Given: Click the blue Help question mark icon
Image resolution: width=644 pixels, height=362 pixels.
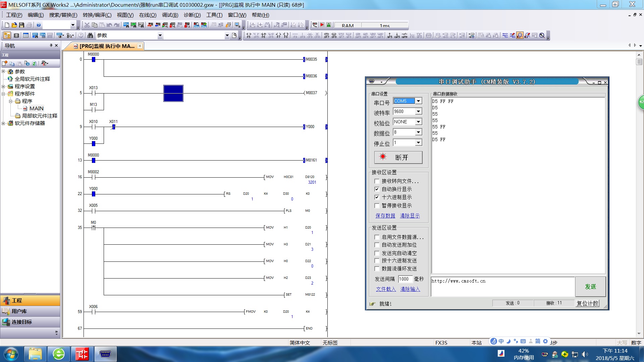Looking at the screenshot, I should point(39,25).
